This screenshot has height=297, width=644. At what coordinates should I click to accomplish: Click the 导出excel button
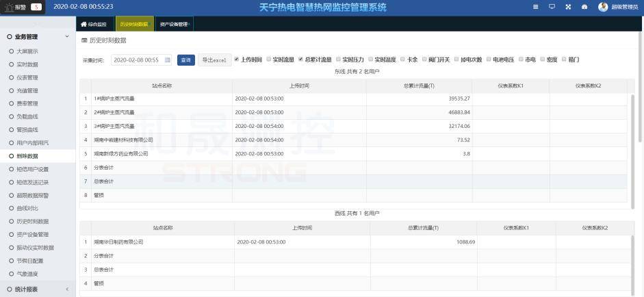(214, 60)
